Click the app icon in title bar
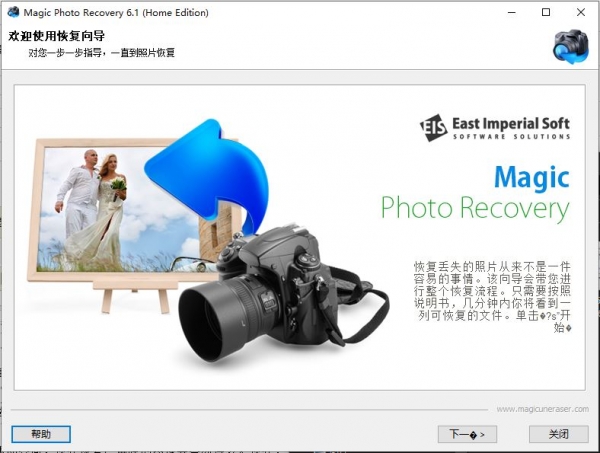600x453 pixels. point(13,12)
